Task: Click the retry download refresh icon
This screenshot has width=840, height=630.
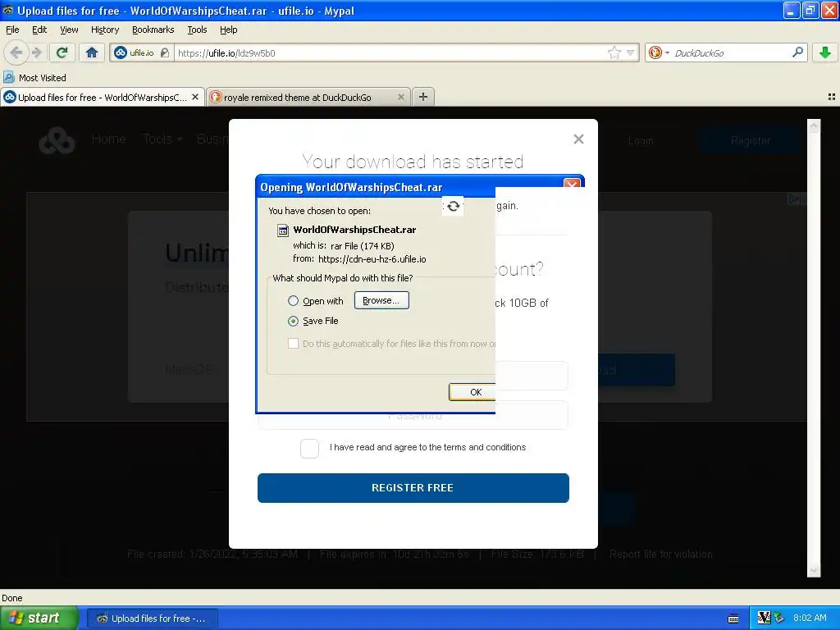Action: point(453,206)
